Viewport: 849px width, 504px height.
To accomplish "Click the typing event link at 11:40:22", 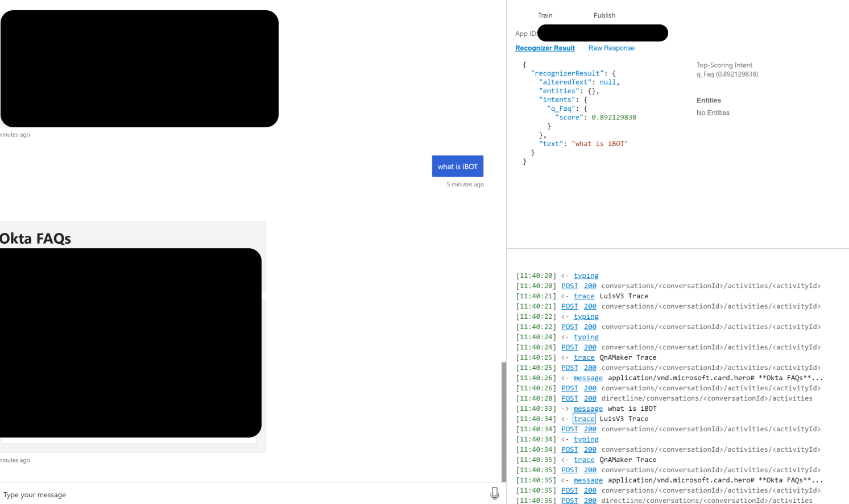I will tap(586, 316).
